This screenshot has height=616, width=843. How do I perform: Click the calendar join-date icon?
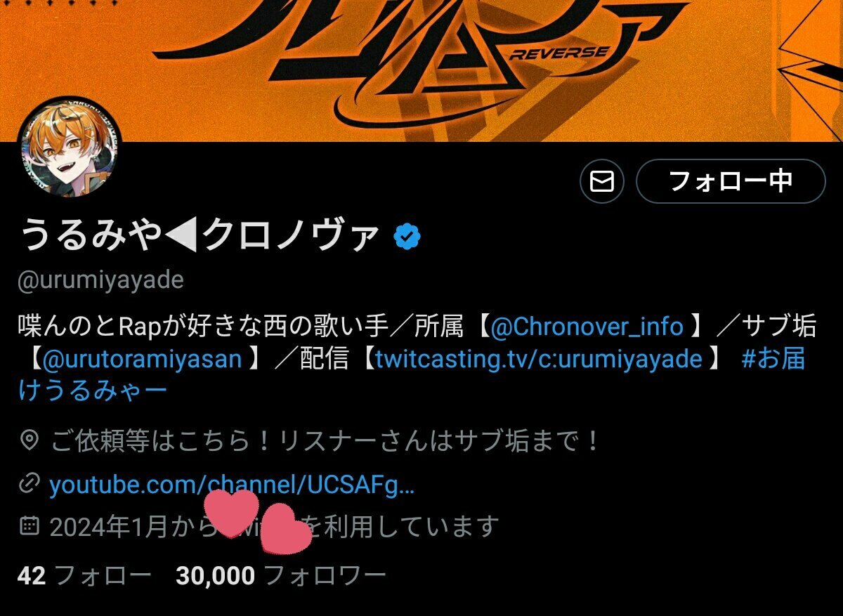[x=29, y=525]
